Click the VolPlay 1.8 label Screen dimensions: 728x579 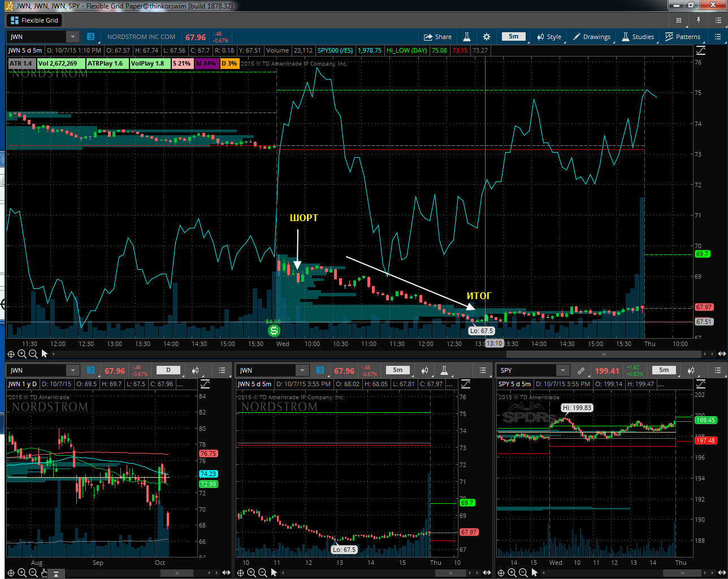click(x=150, y=63)
